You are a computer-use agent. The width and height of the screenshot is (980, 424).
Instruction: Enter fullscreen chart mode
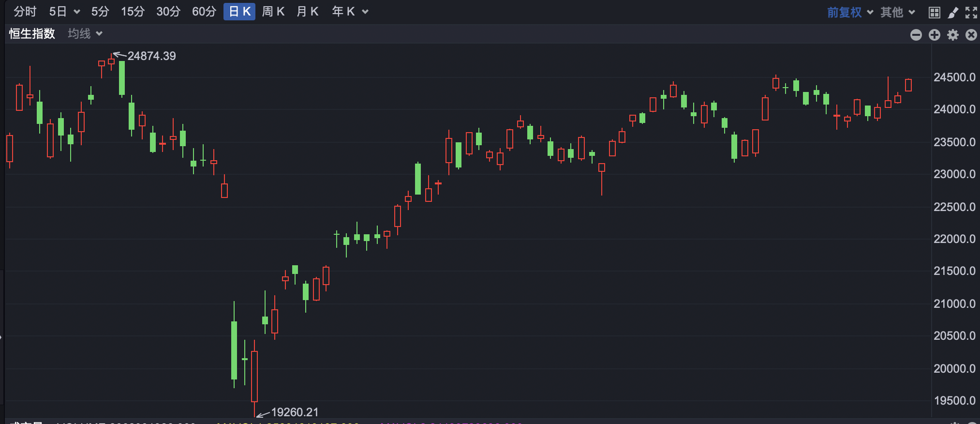point(971,13)
